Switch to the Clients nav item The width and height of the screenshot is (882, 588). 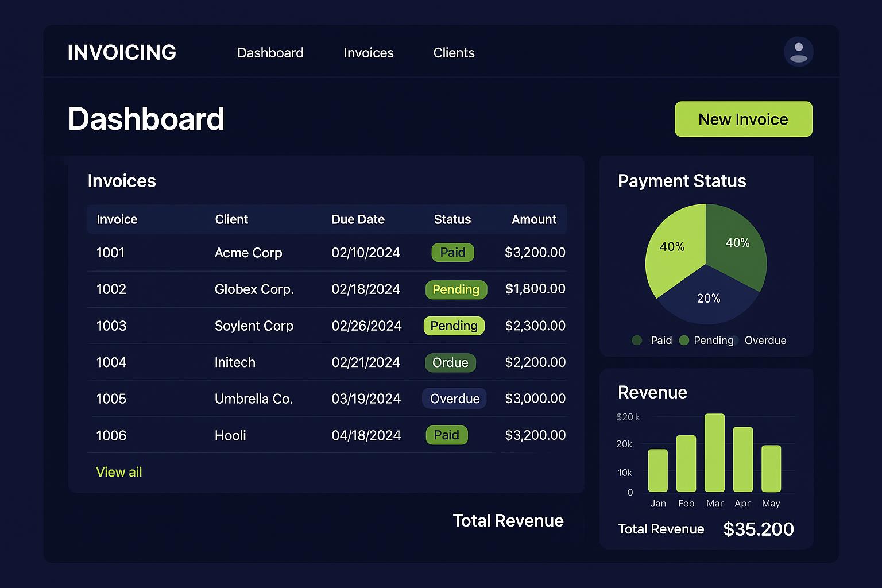coord(454,53)
